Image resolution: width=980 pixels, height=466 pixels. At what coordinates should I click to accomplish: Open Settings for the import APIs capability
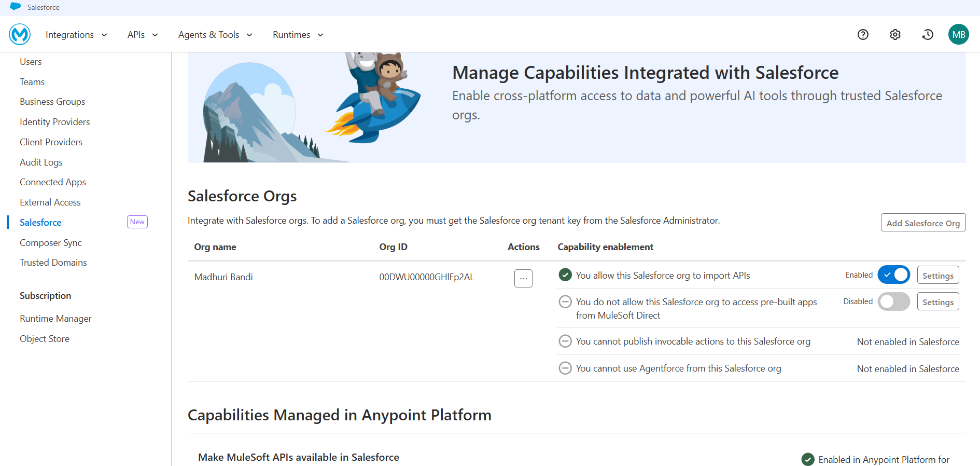tap(937, 275)
